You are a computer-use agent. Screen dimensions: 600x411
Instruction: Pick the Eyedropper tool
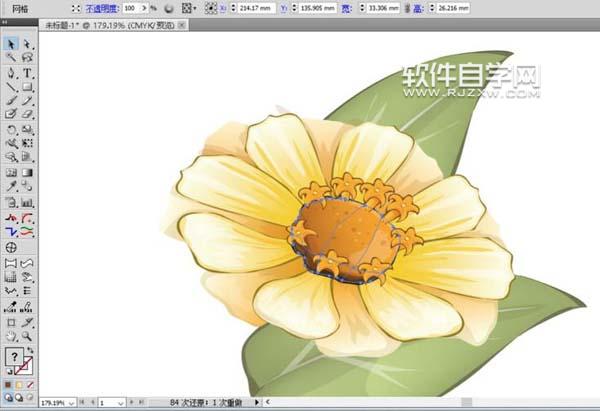[x=11, y=186]
